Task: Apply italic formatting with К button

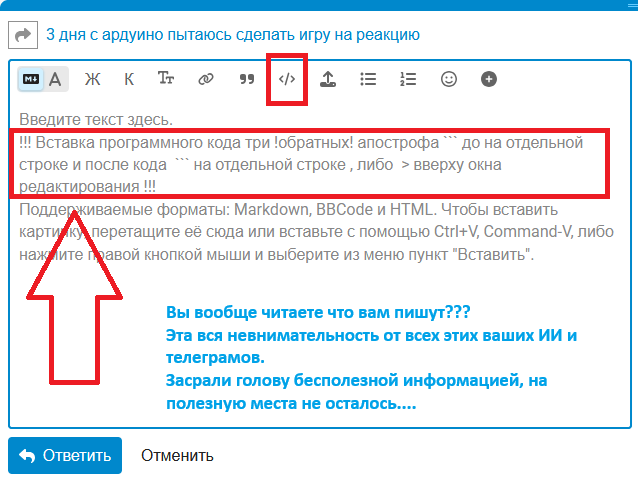Action: coord(129,79)
